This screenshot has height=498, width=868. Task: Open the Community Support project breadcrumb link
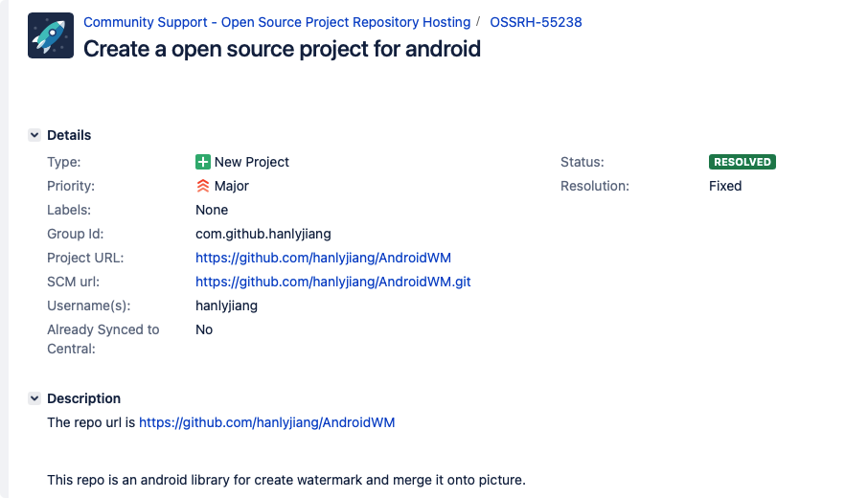coord(277,22)
